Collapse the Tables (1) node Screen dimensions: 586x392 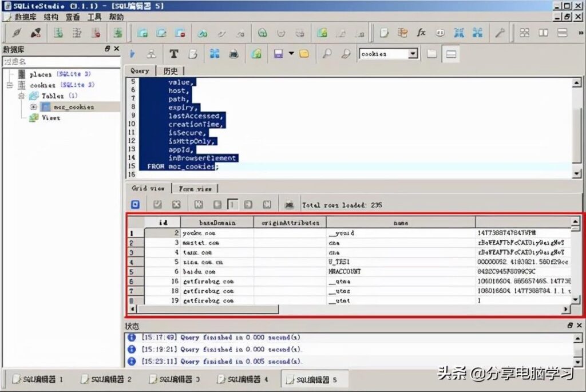pos(21,96)
